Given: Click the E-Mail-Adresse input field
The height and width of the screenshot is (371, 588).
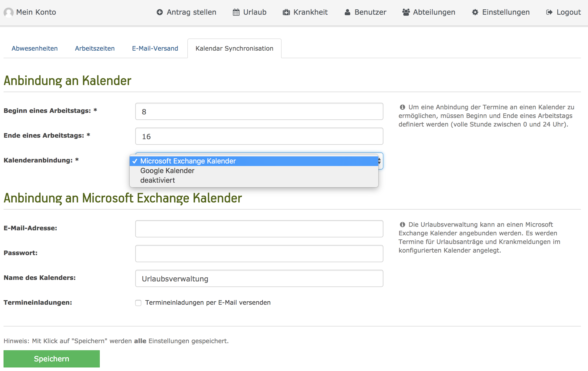Looking at the screenshot, I should (259, 229).
